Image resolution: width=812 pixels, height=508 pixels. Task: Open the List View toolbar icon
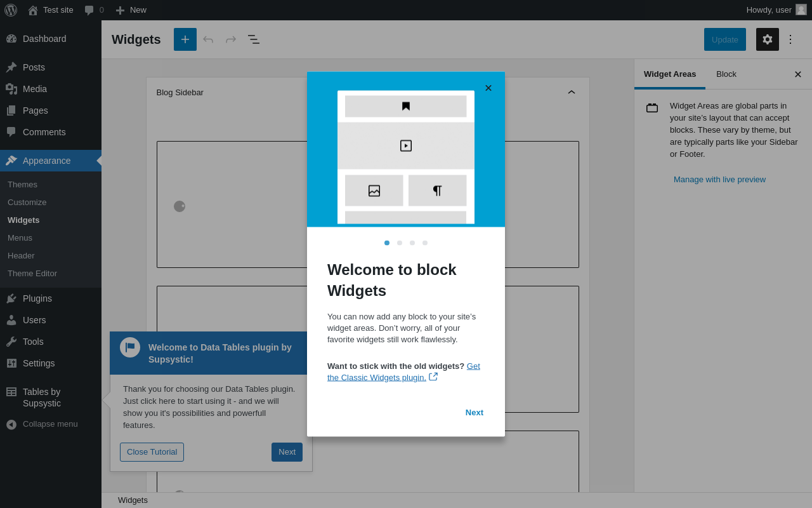254,39
